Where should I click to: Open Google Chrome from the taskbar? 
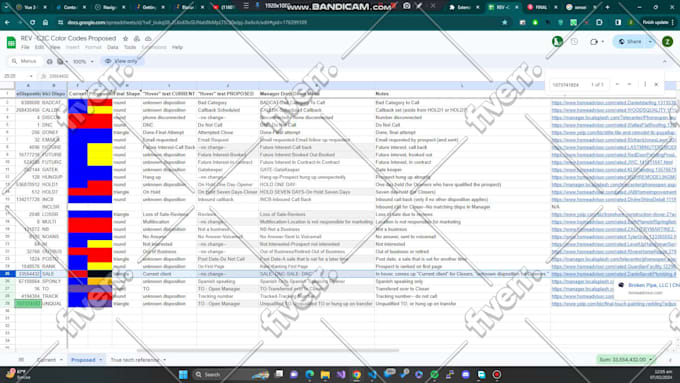356,374
